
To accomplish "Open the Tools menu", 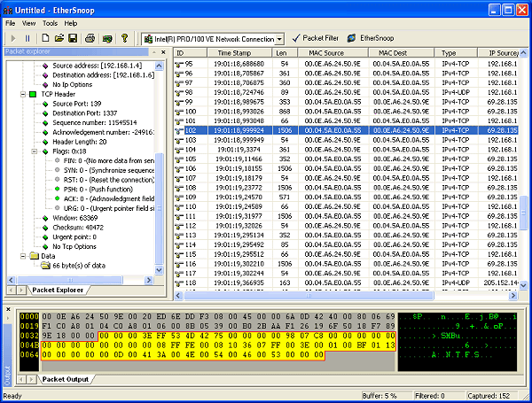I will 50,22.
